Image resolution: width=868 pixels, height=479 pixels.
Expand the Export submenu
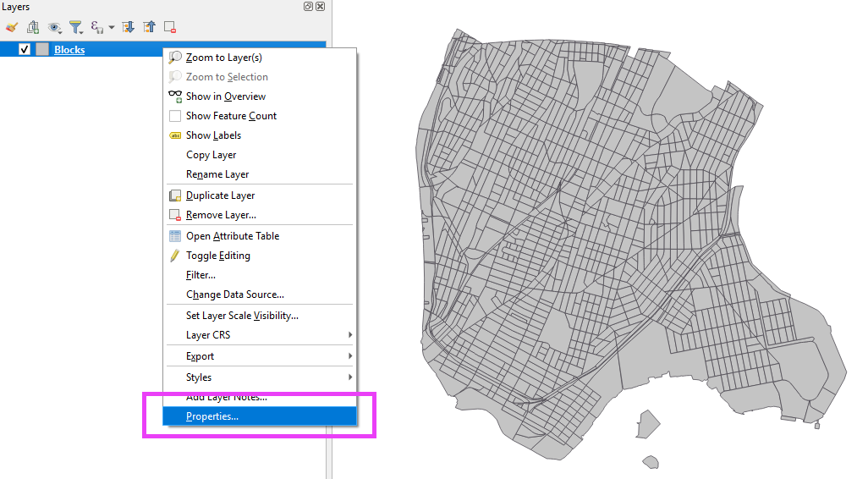(x=259, y=356)
